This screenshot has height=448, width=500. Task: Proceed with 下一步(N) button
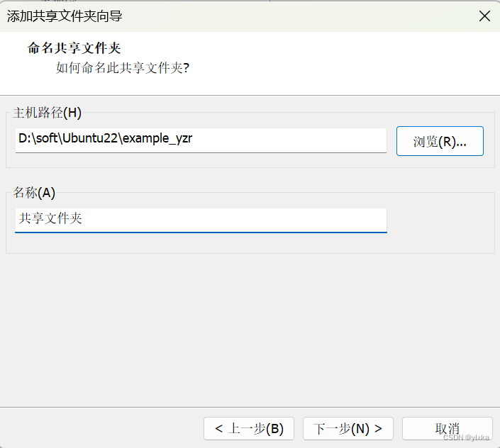348,428
